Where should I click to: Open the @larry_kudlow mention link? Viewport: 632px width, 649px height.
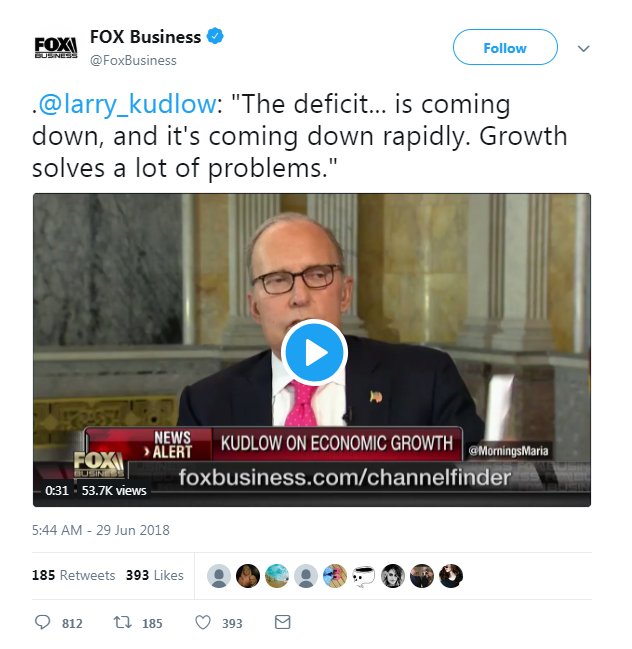(127, 104)
